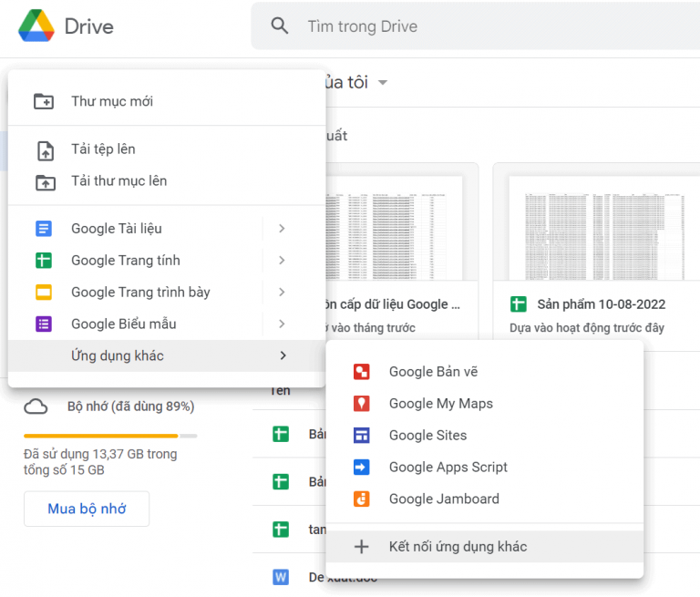Choose Tải tệp lên
This screenshot has width=700, height=597.
click(167, 149)
